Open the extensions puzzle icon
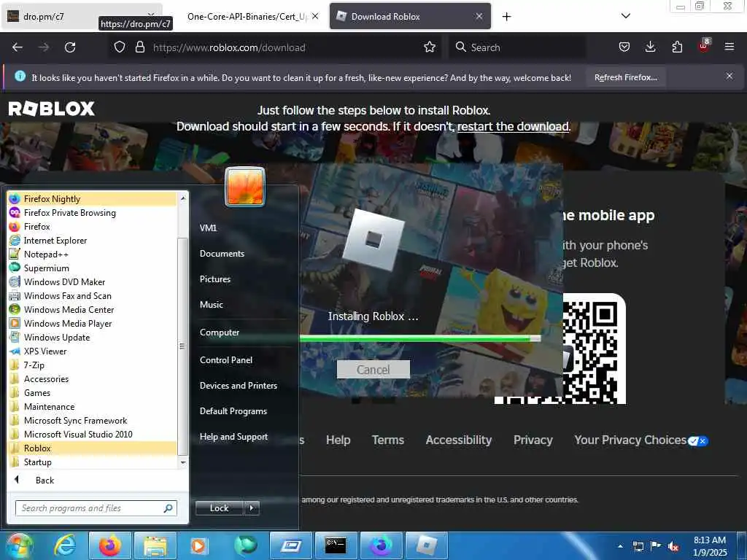The width and height of the screenshot is (747, 560). point(677,47)
